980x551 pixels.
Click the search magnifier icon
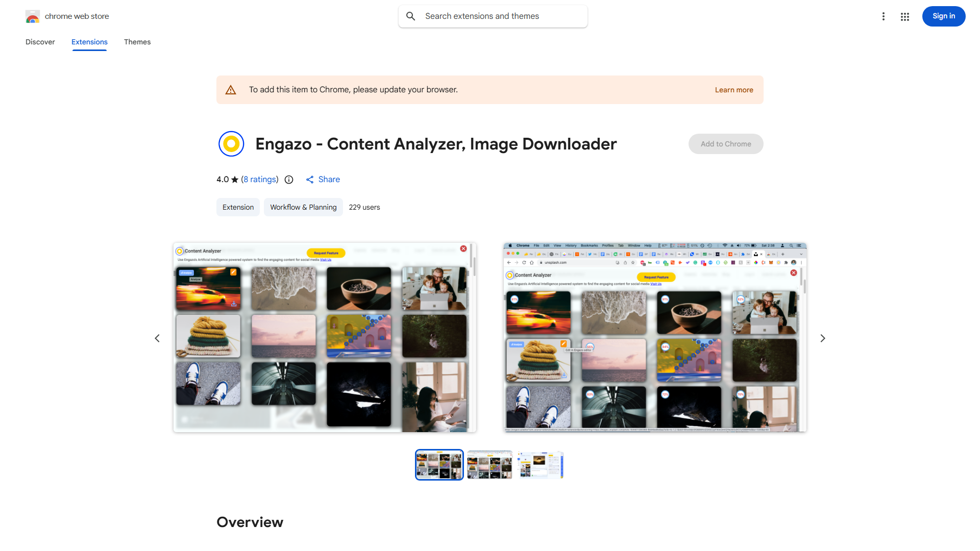pyautogui.click(x=411, y=16)
